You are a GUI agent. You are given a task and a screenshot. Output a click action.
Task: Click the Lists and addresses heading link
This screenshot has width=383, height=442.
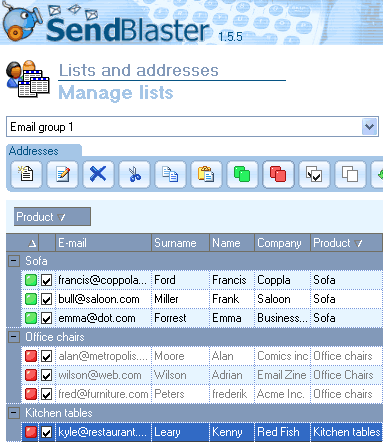[139, 70]
